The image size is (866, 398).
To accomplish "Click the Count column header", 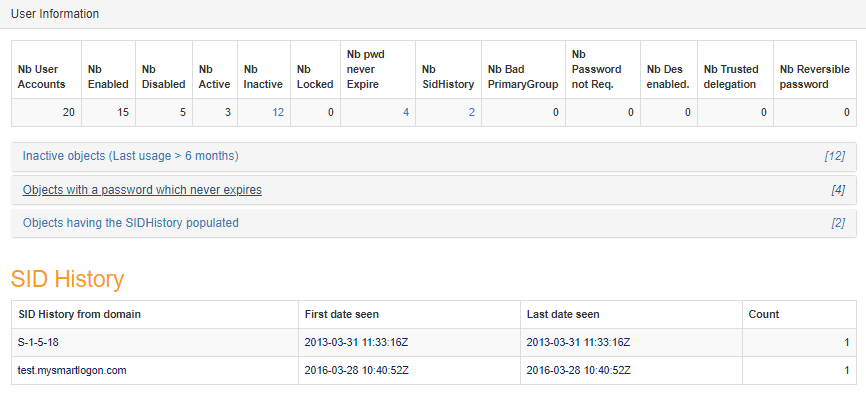I will click(x=764, y=315).
